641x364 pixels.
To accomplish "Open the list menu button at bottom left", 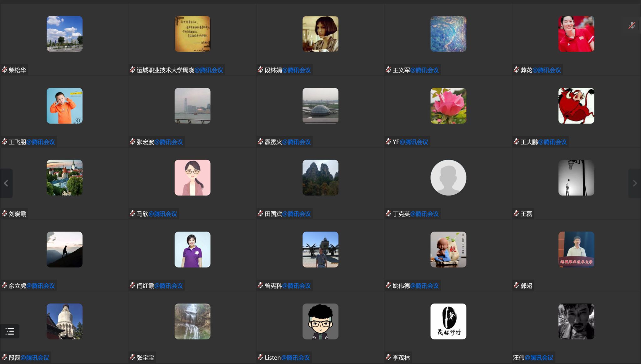I will [x=10, y=331].
